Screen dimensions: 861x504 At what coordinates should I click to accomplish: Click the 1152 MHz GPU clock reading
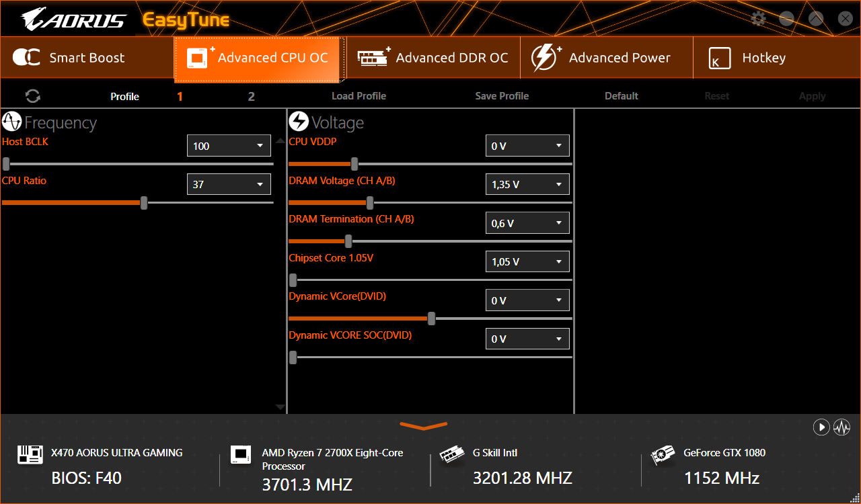[x=722, y=478]
